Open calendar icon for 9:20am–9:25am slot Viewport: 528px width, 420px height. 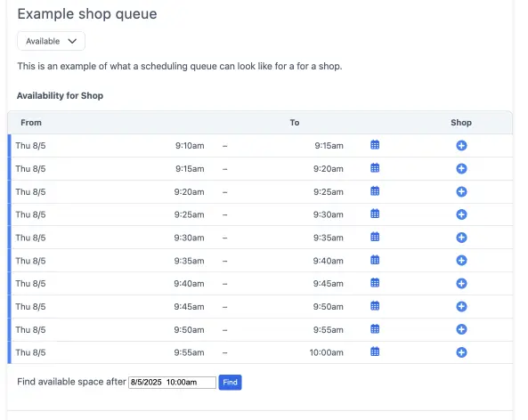[375, 190]
